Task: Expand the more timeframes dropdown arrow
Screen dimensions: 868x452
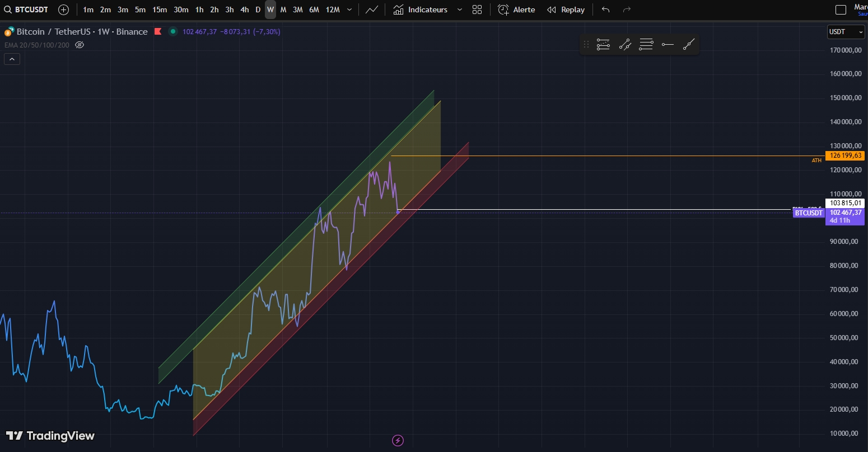Action: pos(350,10)
